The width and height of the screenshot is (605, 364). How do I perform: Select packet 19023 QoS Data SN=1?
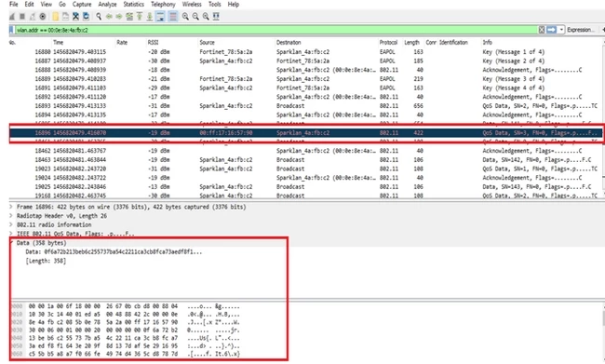pos(304,169)
